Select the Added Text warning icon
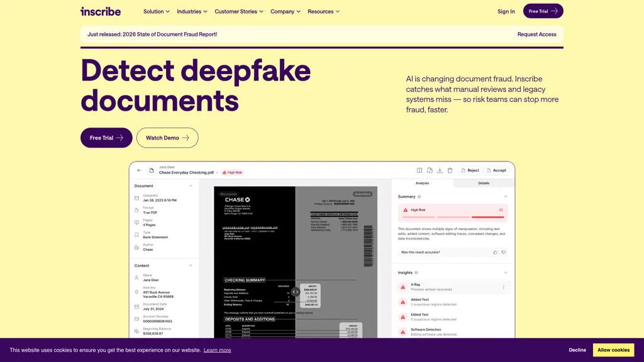 click(403, 302)
